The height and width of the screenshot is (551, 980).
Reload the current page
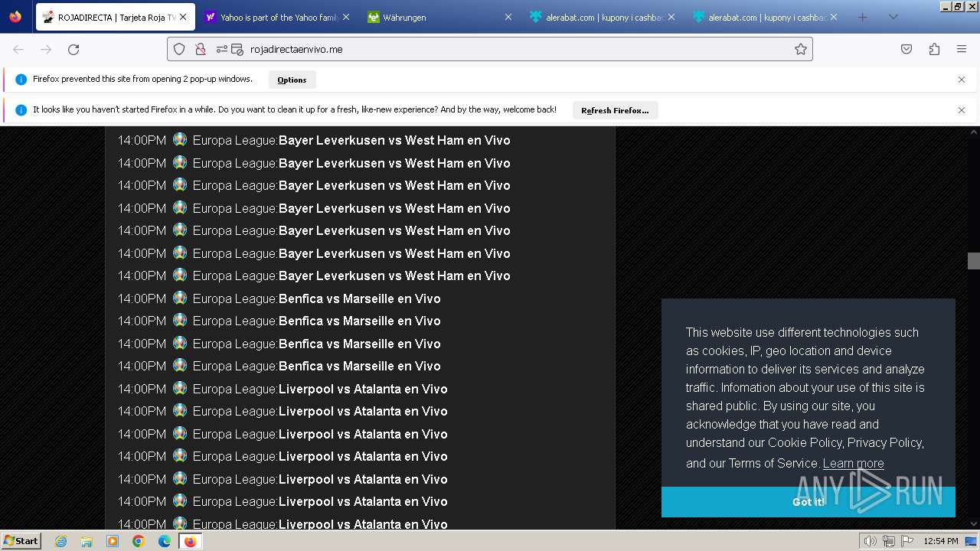click(x=73, y=49)
